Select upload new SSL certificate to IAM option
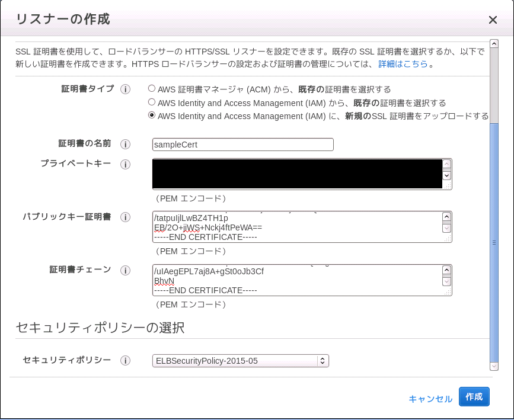The width and height of the screenshot is (514, 420). 152,116
